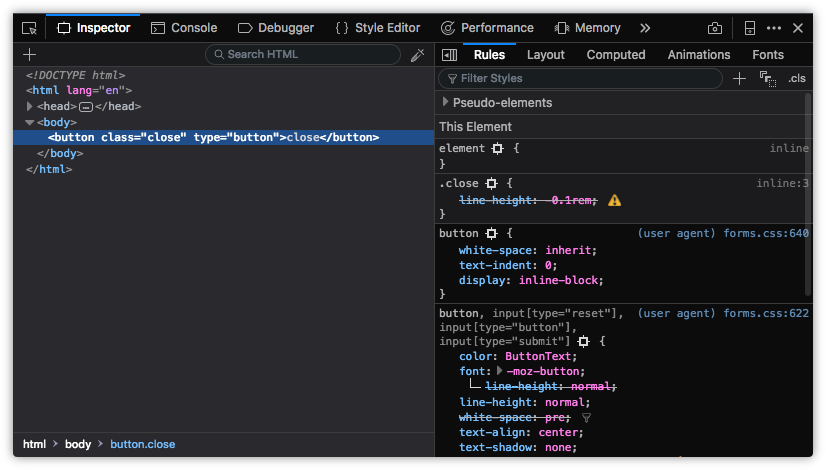The image size is (826, 470).
Task: Expand the Pseudo-elements section
Action: click(x=445, y=102)
